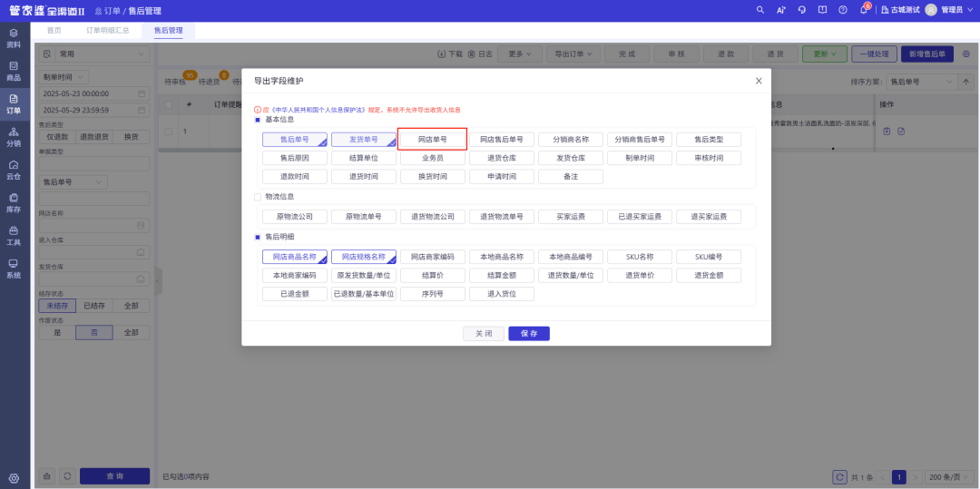
Task: Click the settings gear at sidebar bottom
Action: pos(14,478)
